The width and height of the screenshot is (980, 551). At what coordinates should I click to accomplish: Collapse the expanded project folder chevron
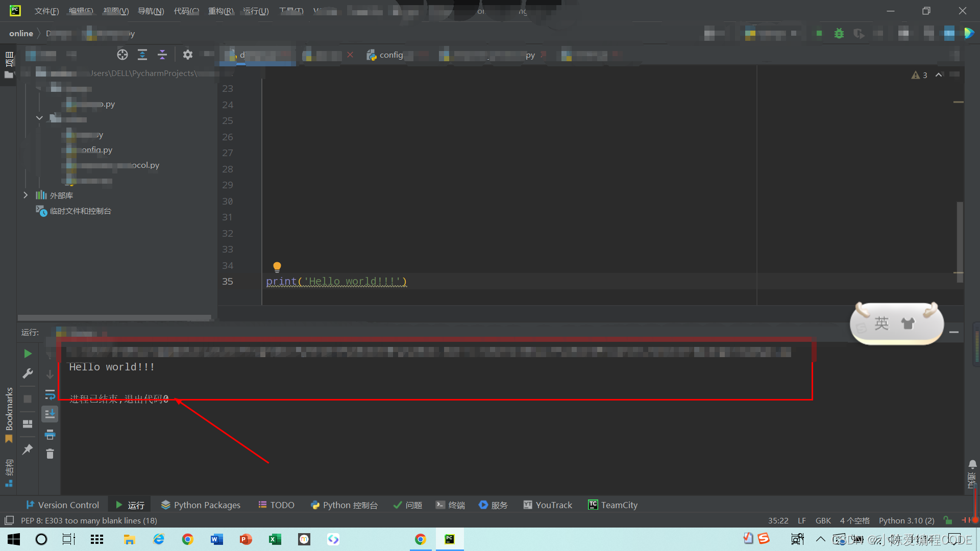point(39,118)
